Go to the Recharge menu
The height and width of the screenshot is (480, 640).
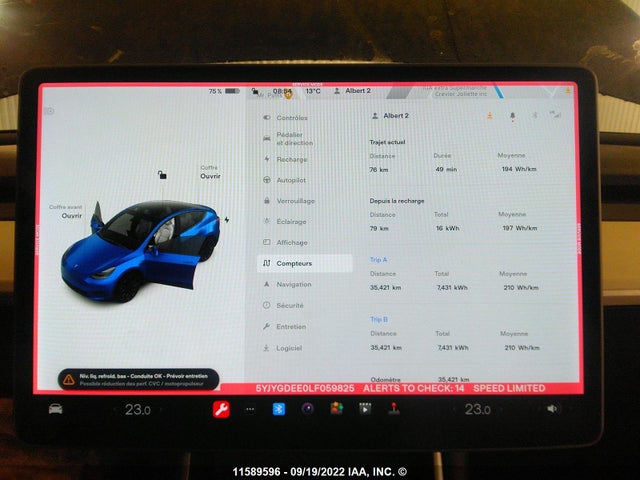[x=291, y=159]
